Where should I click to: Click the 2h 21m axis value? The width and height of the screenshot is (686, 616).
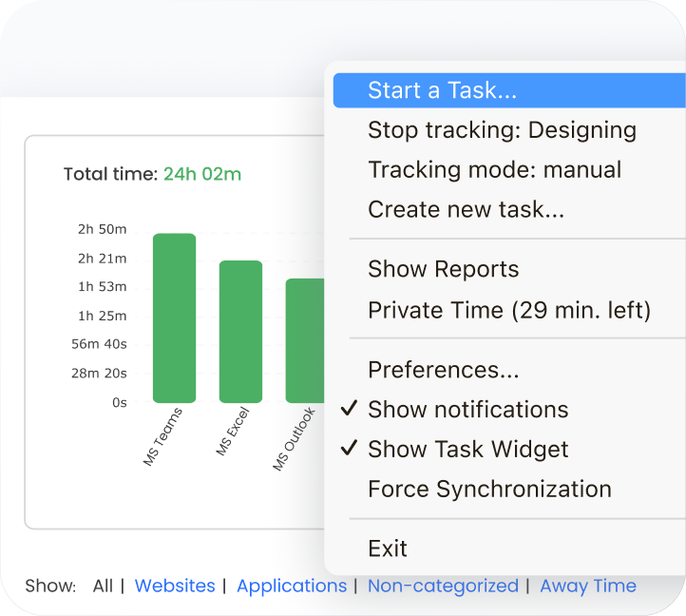(103, 259)
